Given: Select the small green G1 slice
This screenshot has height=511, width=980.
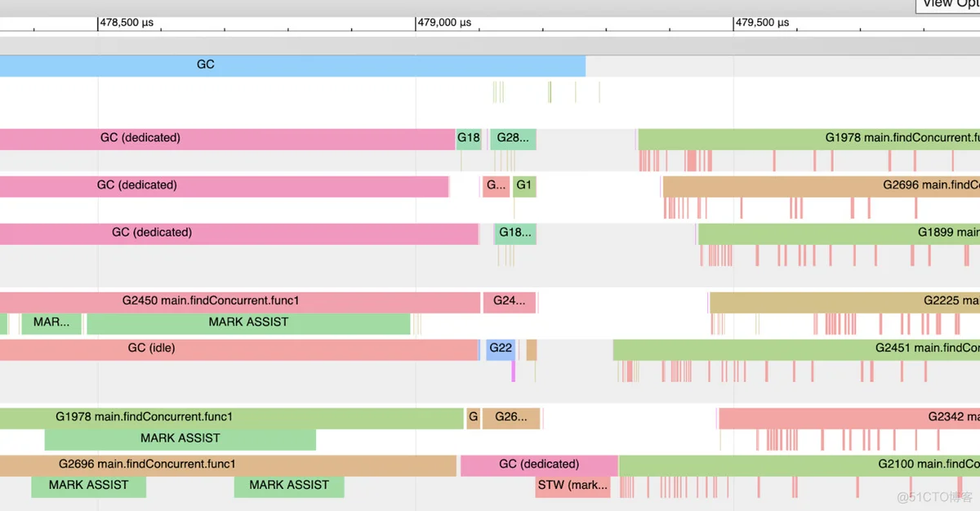Looking at the screenshot, I should pyautogui.click(x=524, y=185).
